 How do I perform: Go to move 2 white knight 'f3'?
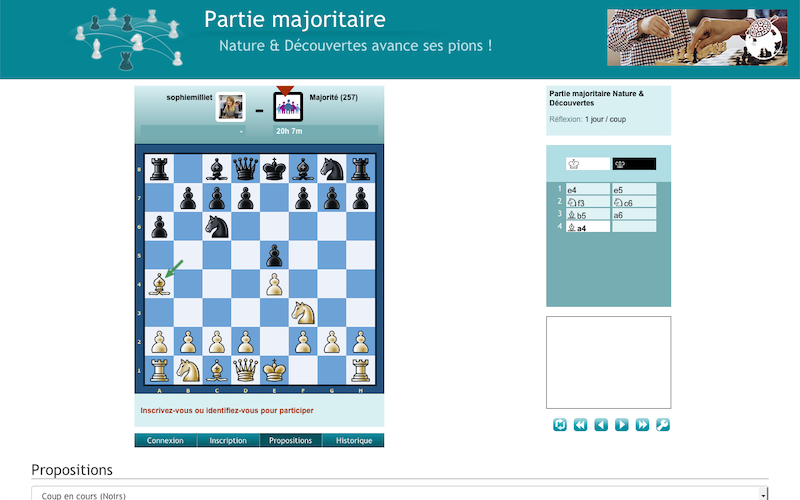coord(588,202)
